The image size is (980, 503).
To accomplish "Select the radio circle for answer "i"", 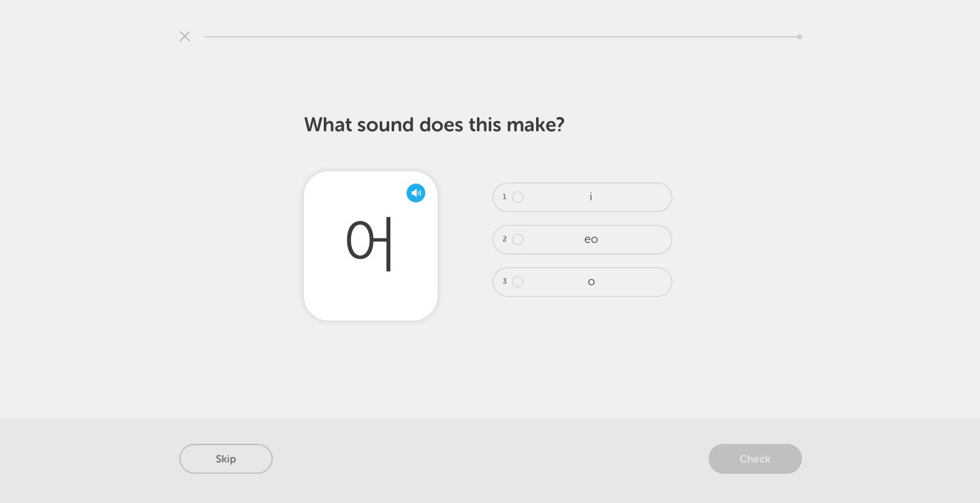I will point(517,197).
